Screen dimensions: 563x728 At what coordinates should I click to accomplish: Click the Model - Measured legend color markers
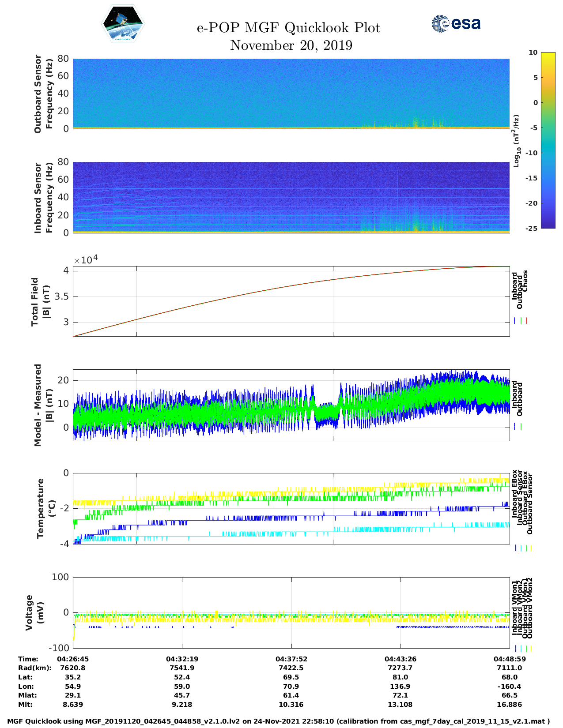pos(518,427)
